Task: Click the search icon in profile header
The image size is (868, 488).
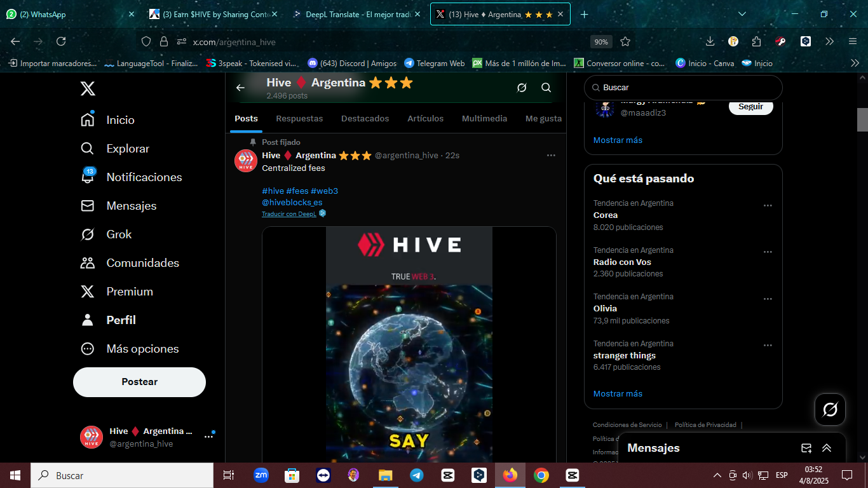Action: (546, 88)
